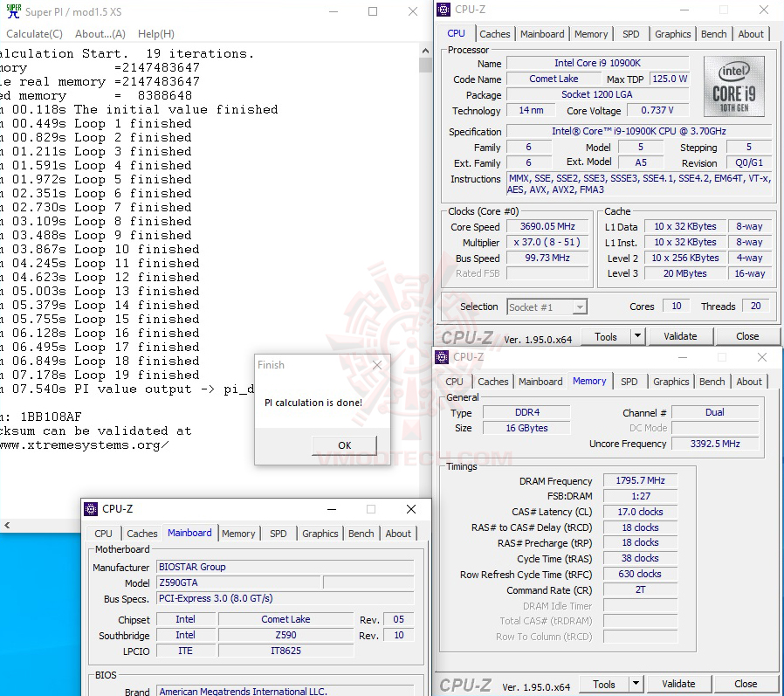
Task: Click the Super PI title bar icon
Action: (x=13, y=11)
